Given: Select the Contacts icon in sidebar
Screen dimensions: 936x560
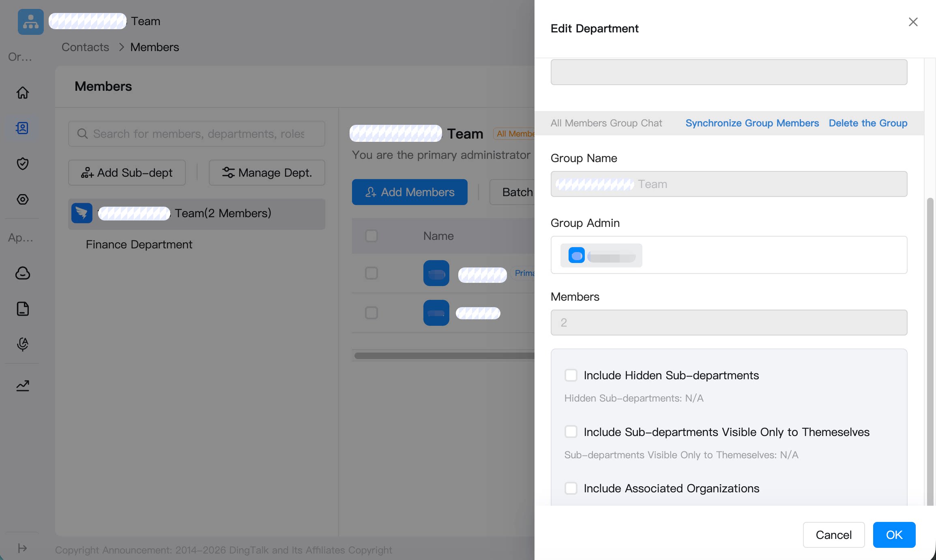Looking at the screenshot, I should [x=23, y=128].
